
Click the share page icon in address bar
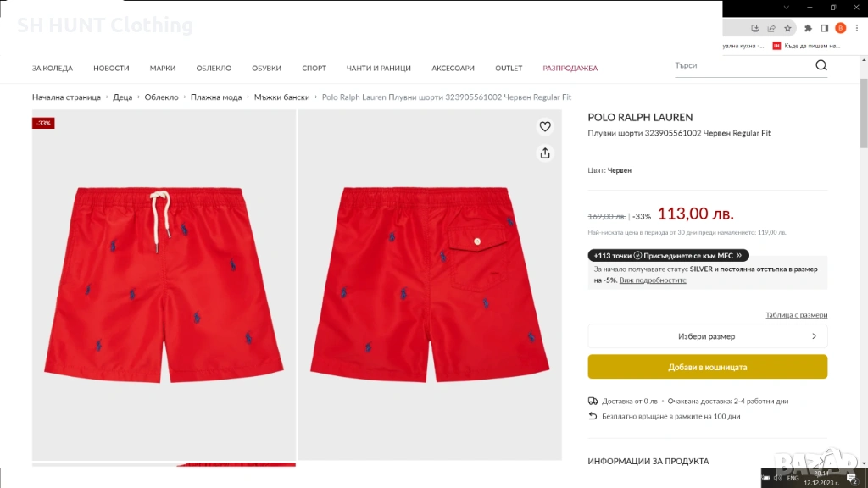coord(771,28)
